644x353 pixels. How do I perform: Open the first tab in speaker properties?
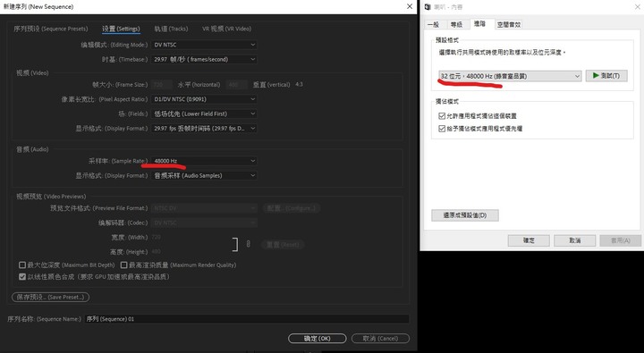434,25
